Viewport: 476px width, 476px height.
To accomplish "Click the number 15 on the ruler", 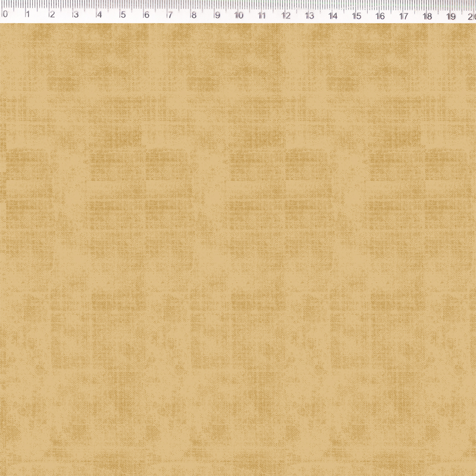I will pyautogui.click(x=356, y=14).
